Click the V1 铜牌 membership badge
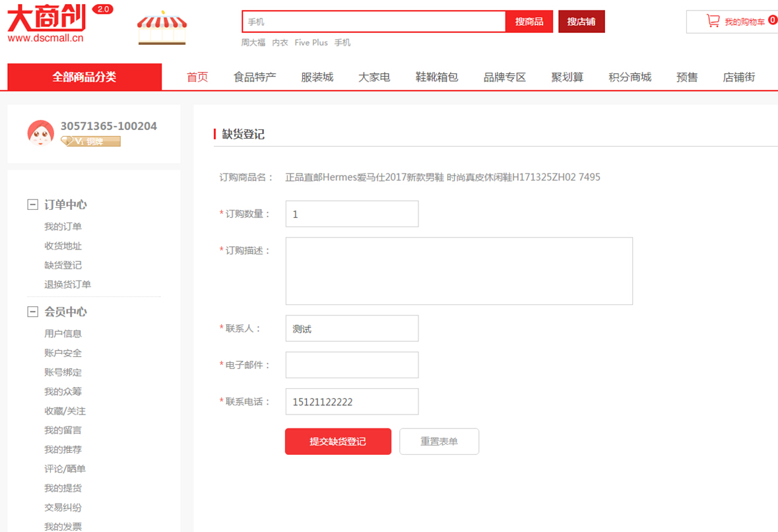Screen dimensions: 778x532 coord(90,141)
